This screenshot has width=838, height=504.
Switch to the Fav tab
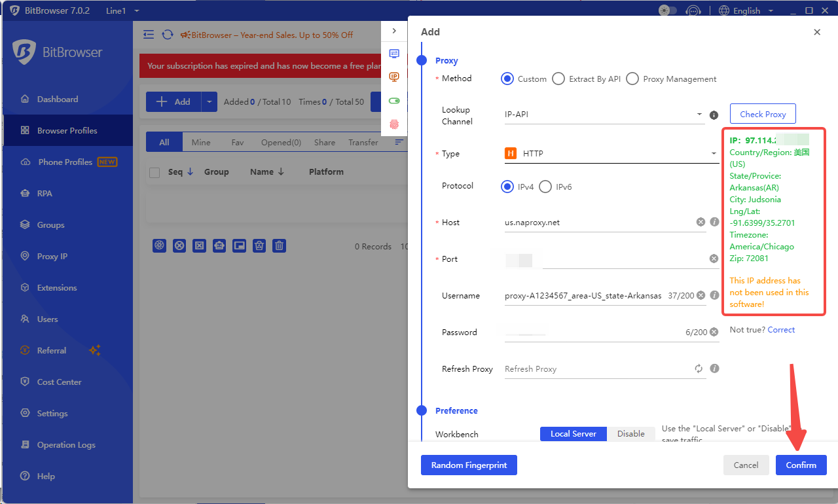(x=238, y=142)
